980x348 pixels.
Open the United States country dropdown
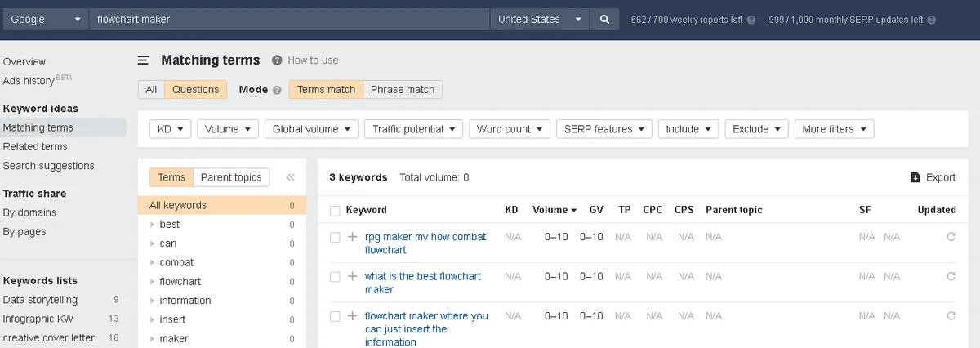pyautogui.click(x=541, y=19)
